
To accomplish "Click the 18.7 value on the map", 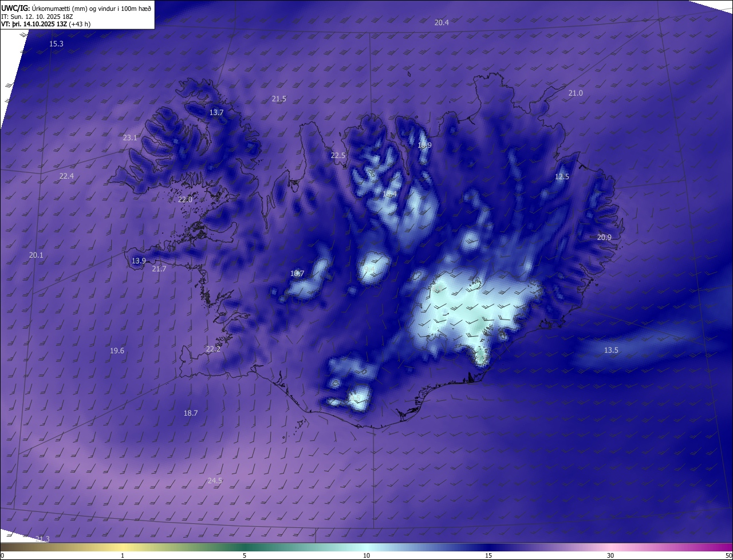I will [x=191, y=413].
